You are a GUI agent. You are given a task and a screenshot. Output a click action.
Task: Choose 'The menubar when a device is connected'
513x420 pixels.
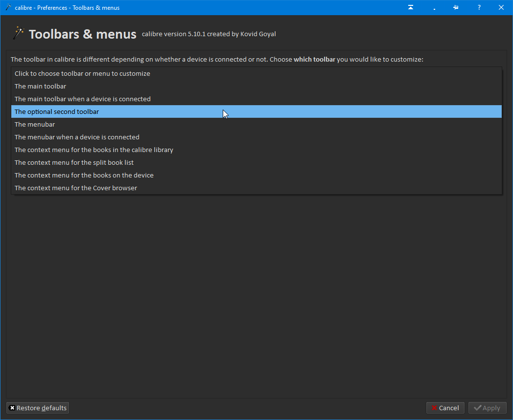tap(256, 137)
